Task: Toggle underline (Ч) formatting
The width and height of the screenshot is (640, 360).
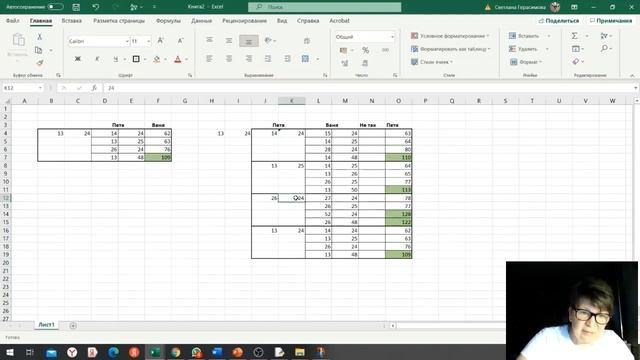Action: click(x=116, y=59)
